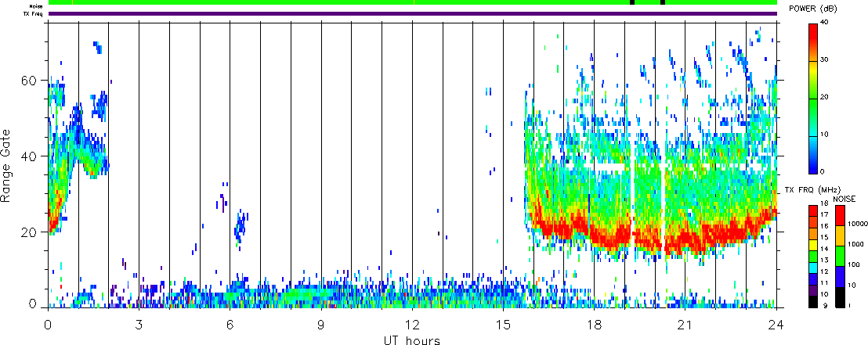Pick the green swatch in the NOISE legend
868x345 pixels.
click(x=840, y=256)
